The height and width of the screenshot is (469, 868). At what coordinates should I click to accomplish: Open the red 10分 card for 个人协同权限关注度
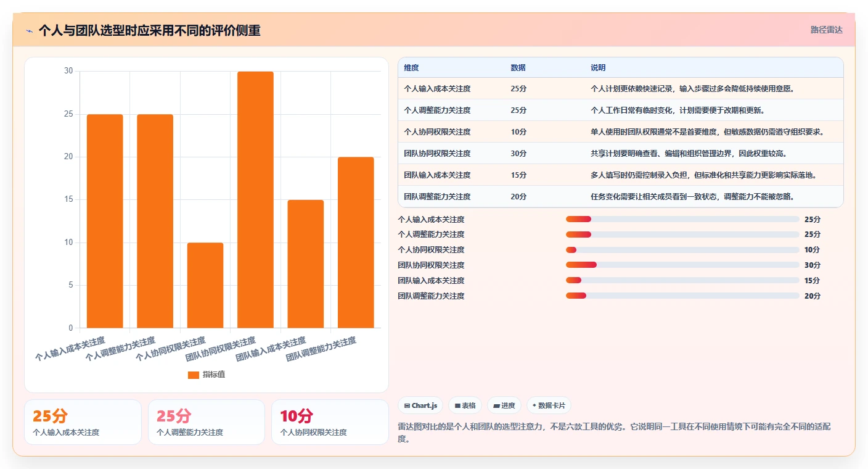pyautogui.click(x=330, y=422)
